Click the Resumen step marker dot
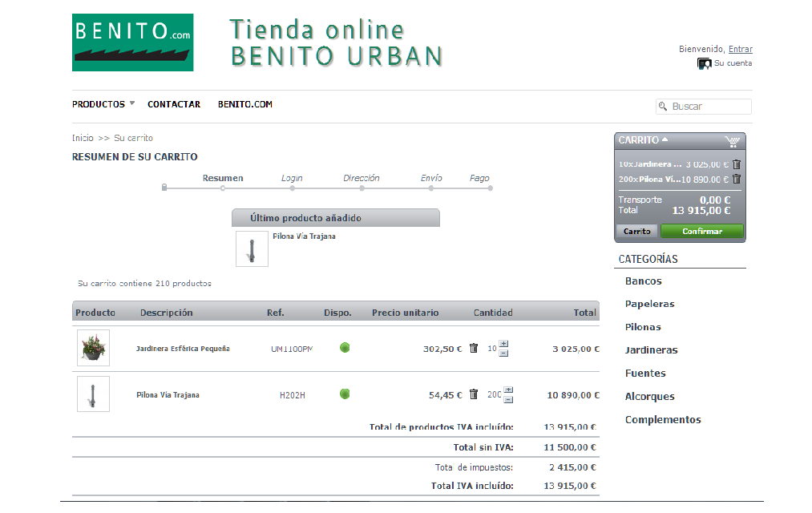Screen dimensions: 812x513 point(223,188)
